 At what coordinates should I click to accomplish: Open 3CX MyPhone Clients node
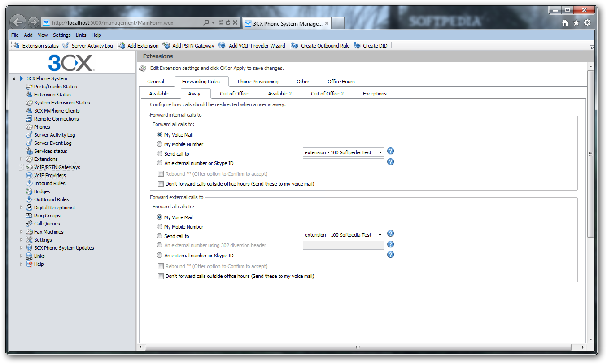(x=57, y=111)
